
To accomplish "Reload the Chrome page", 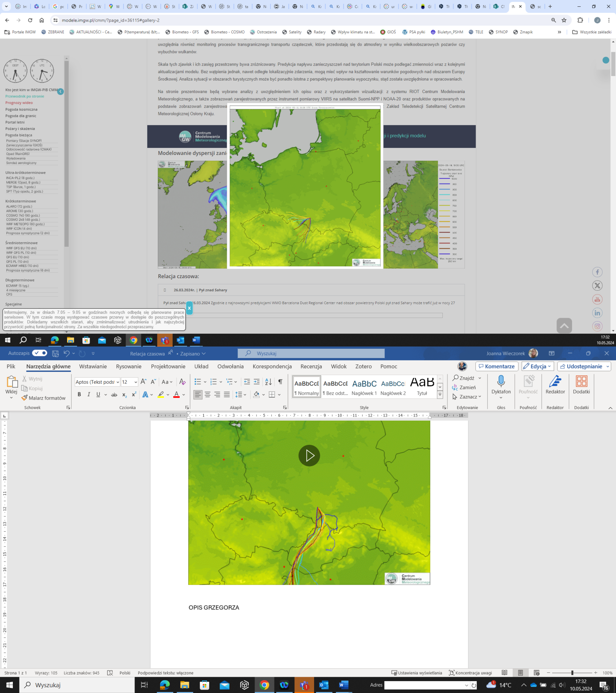I will click(30, 20).
